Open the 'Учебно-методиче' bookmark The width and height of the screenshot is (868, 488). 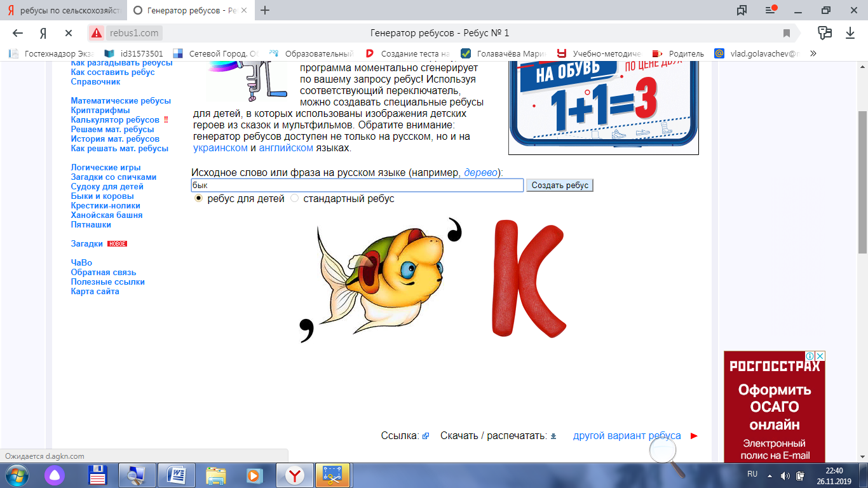point(599,53)
